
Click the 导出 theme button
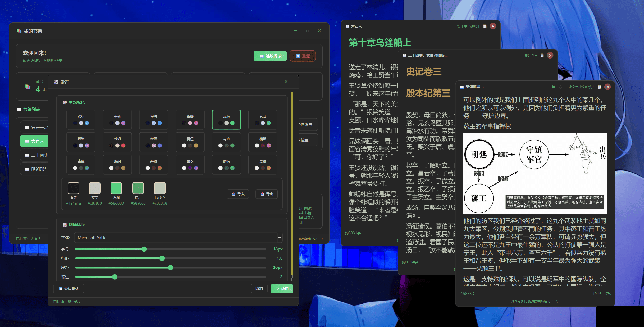267,194
